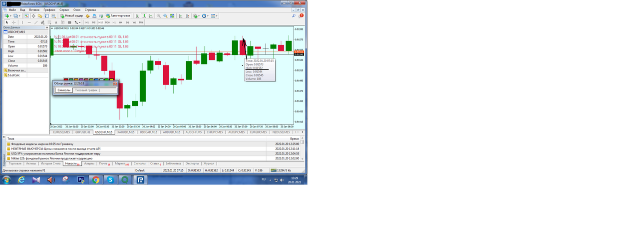Toggle the Terminal panel toolbar icon
The image size is (644, 251).
47,15
